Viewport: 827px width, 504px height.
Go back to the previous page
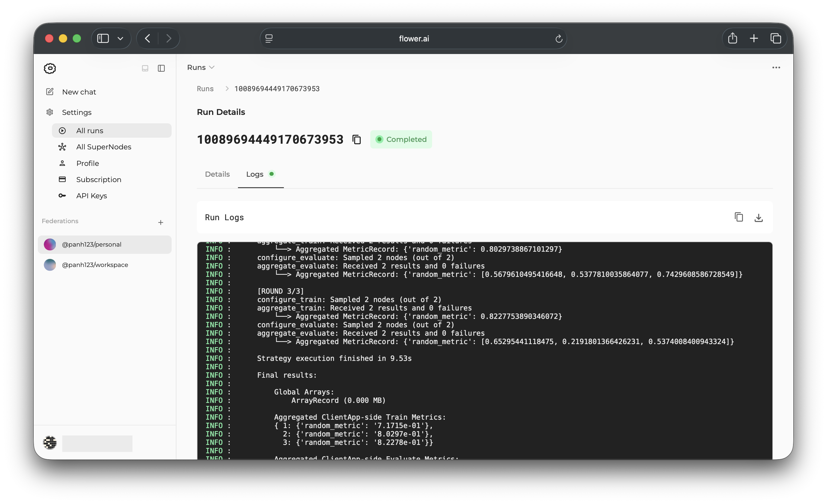click(x=147, y=39)
